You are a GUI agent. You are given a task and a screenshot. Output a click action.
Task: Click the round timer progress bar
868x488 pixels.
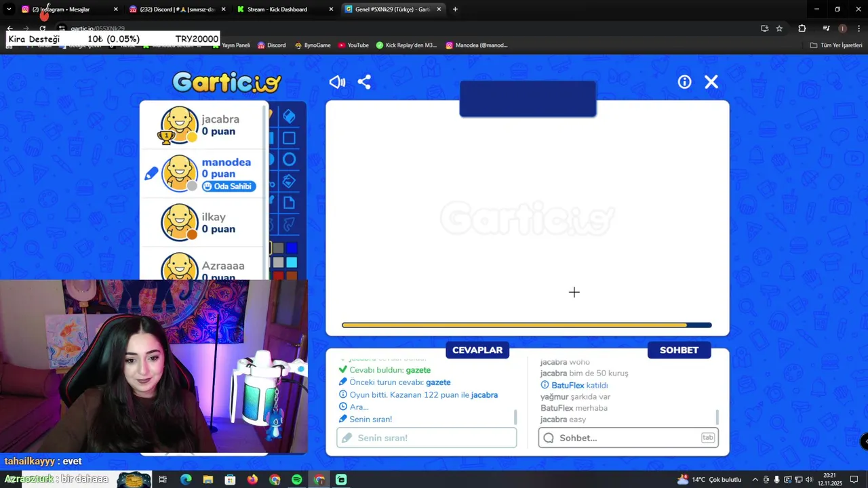526,325
